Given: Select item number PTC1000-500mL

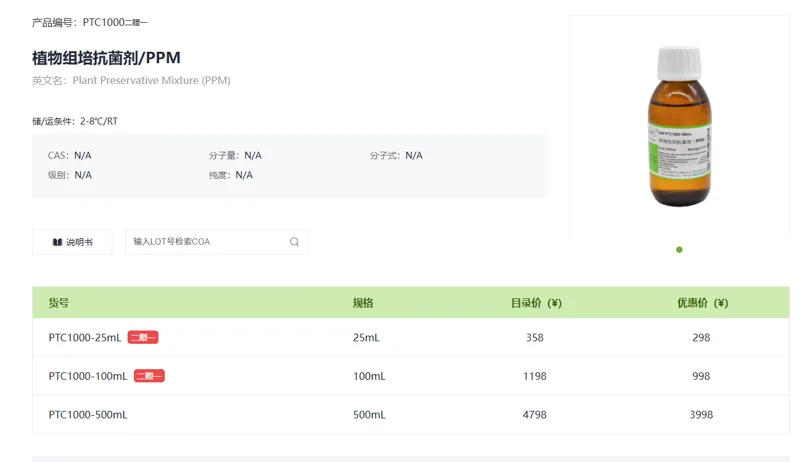Looking at the screenshot, I should click(x=88, y=415).
